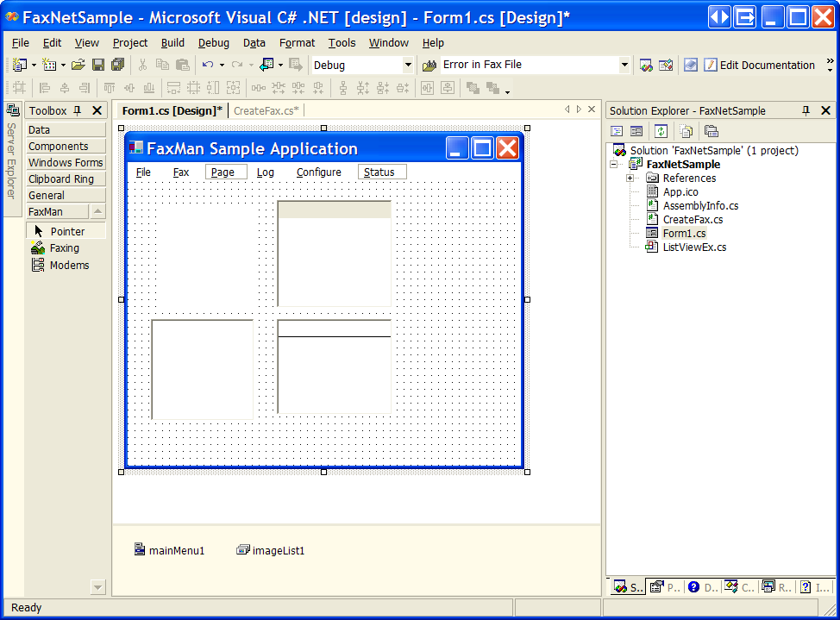Click the Edit Documentation button

click(x=760, y=66)
